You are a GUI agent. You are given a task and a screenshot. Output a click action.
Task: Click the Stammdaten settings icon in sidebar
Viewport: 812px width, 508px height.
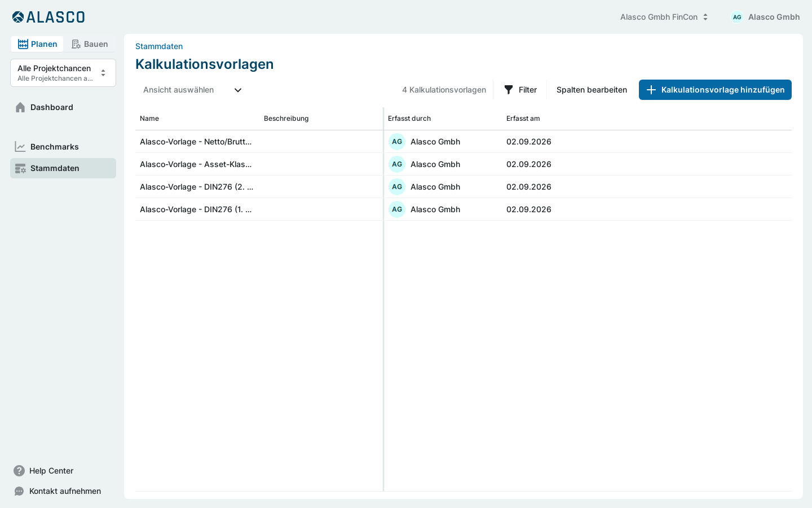20,168
